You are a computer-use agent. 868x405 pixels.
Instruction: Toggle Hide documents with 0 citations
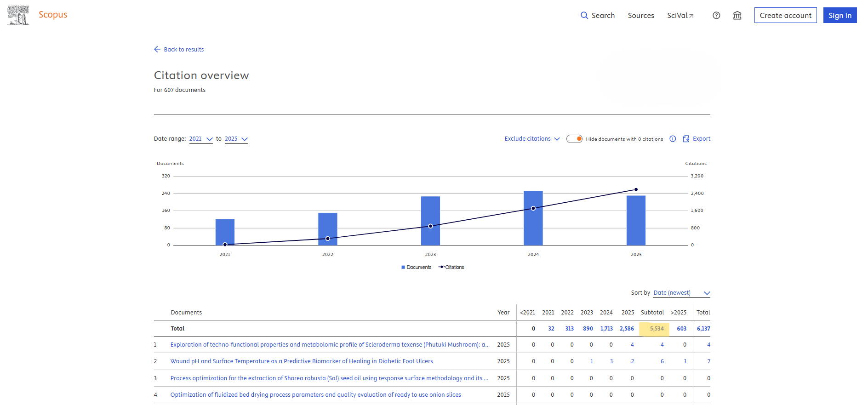574,139
